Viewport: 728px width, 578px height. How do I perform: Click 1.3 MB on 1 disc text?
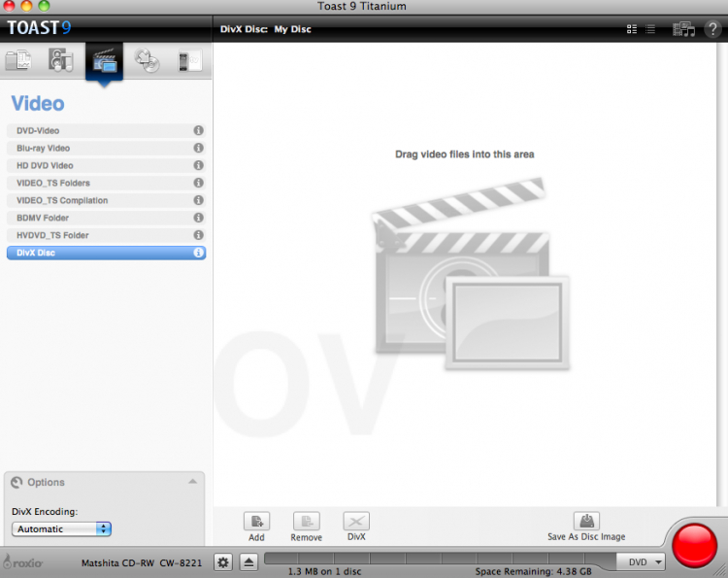click(324, 571)
